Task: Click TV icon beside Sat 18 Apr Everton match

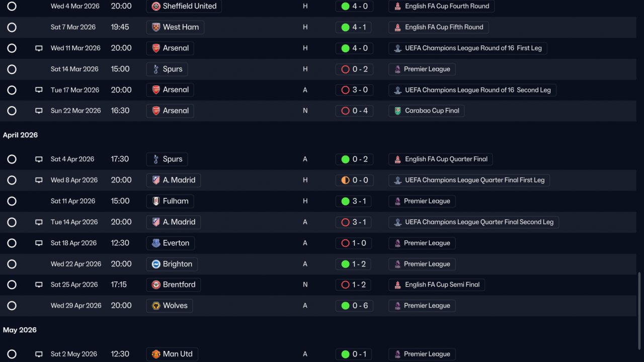Action: click(x=39, y=243)
